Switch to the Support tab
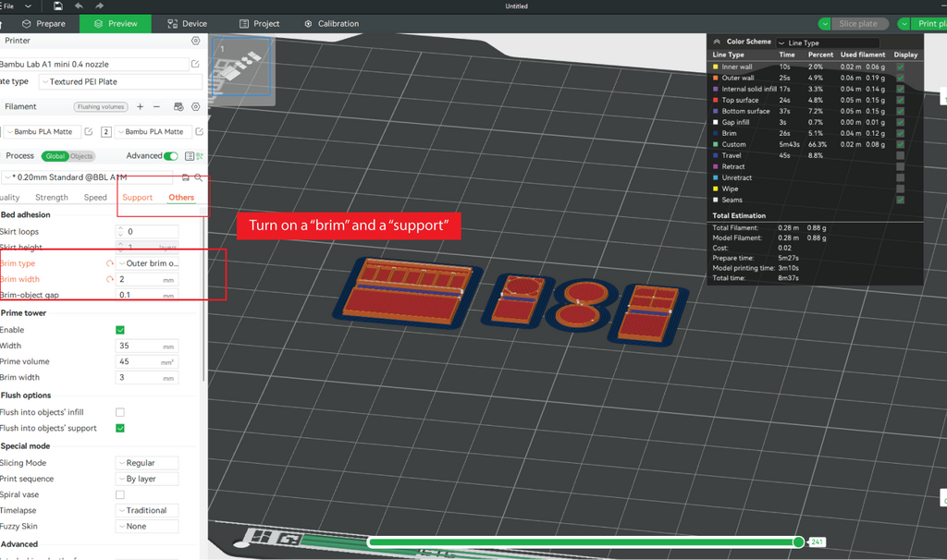The width and height of the screenshot is (947, 560). tap(138, 198)
